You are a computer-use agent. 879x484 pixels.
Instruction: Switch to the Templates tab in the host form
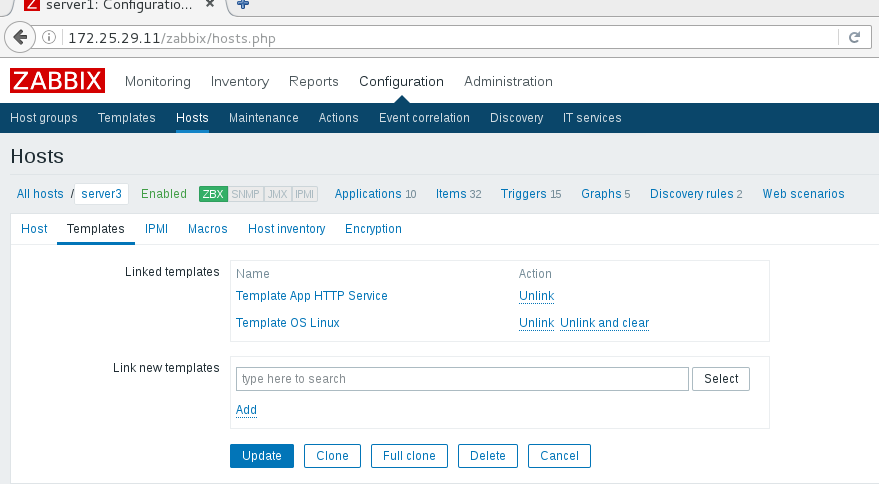96,229
